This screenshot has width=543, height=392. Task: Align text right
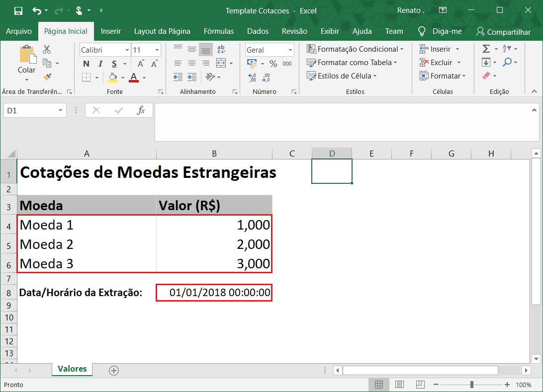[x=206, y=63]
